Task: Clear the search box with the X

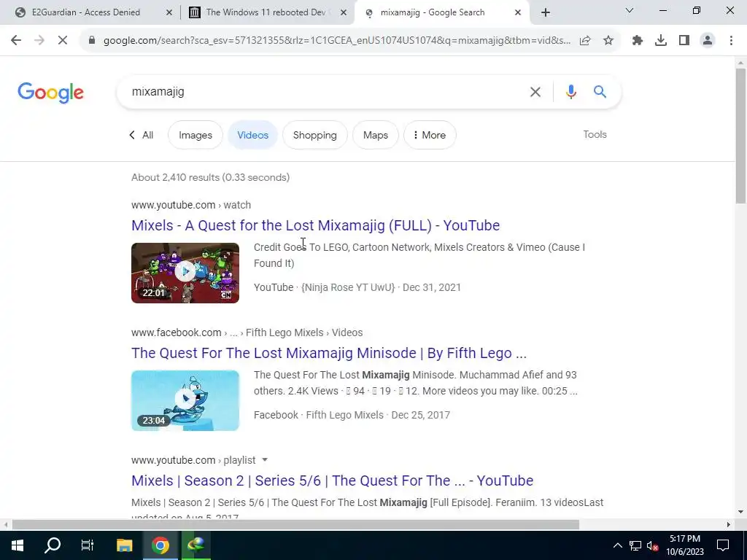Action: coord(535,92)
